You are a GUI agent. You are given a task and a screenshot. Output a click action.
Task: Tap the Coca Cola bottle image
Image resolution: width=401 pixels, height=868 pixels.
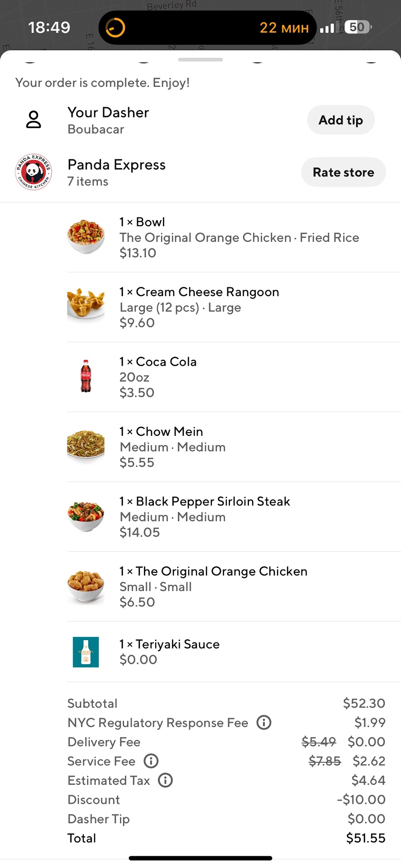(x=86, y=376)
